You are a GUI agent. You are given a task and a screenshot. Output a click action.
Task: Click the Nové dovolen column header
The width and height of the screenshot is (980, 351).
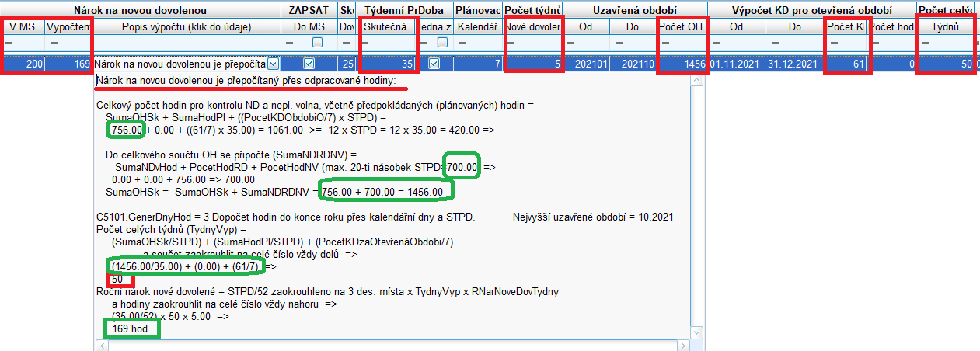tap(532, 27)
